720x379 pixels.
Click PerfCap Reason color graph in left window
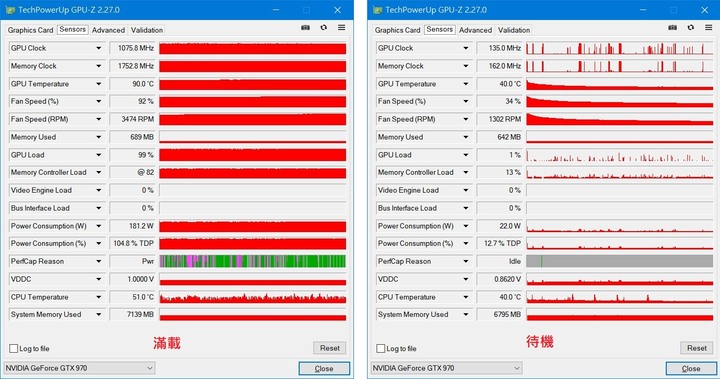pos(253,261)
